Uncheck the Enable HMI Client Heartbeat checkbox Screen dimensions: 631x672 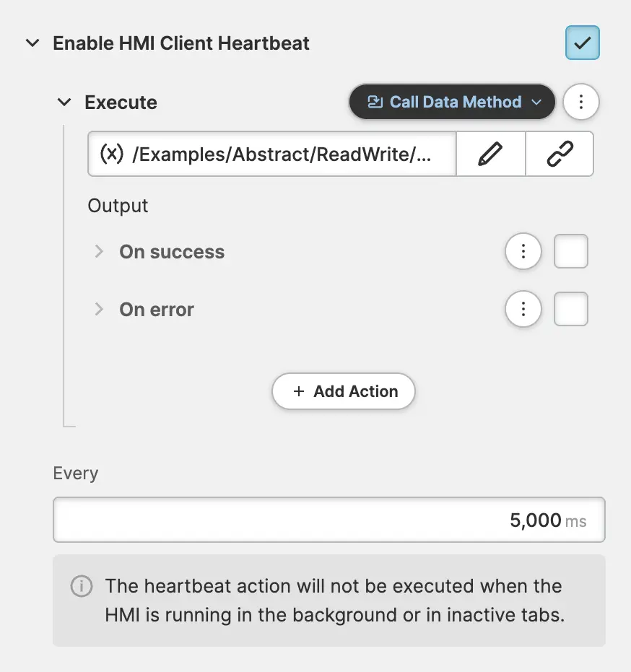click(x=582, y=43)
